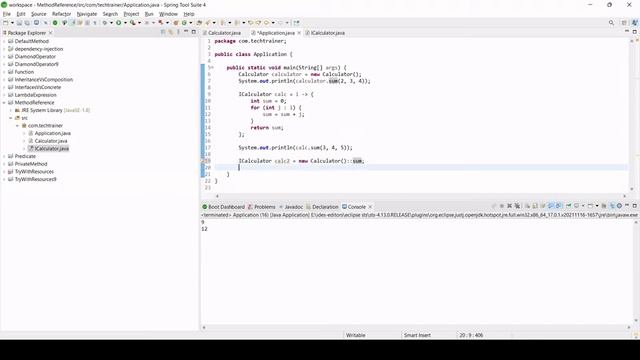Toggle fold marker on main method line
Screen dimensions: 640x360
click(212, 67)
